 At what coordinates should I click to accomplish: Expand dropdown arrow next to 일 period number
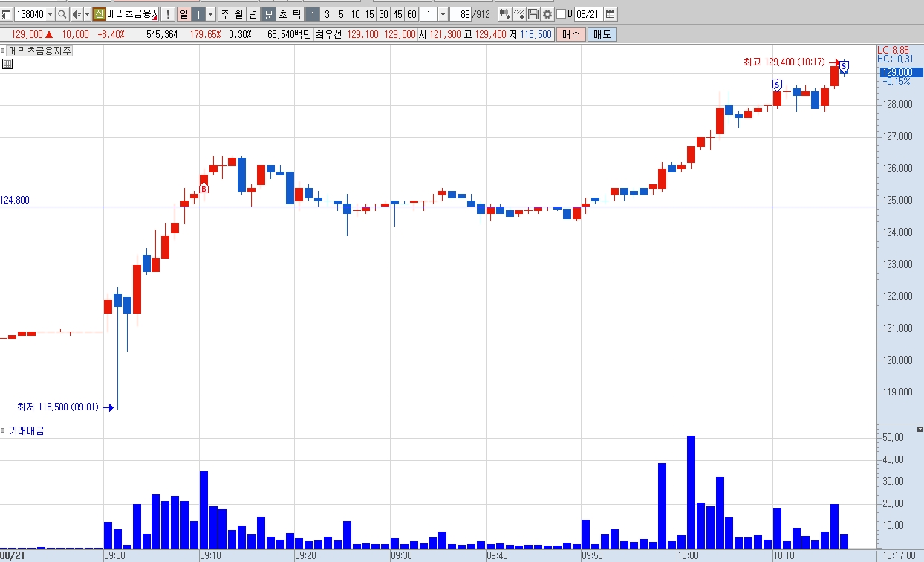[x=210, y=14]
